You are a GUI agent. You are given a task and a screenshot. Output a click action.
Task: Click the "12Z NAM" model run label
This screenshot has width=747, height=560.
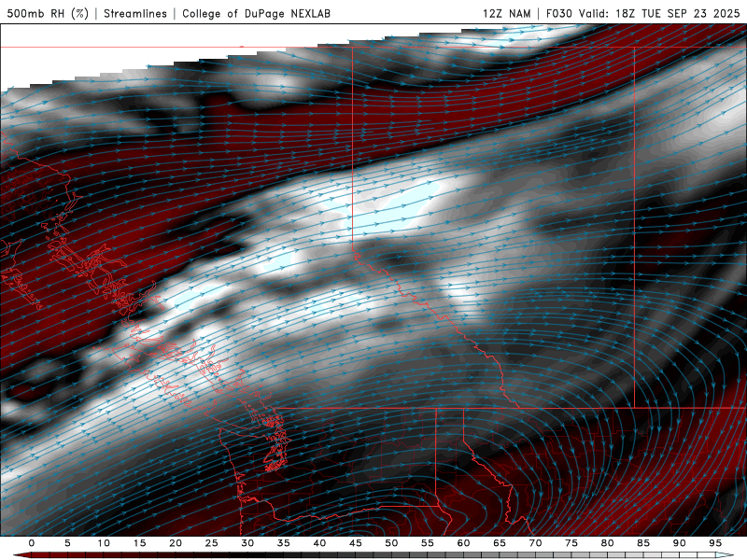point(507,13)
